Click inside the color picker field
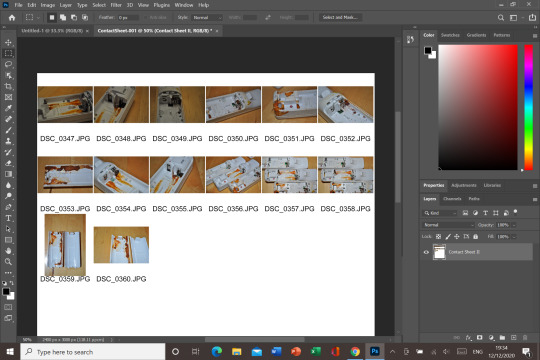The image size is (540, 360). pyautogui.click(x=478, y=107)
